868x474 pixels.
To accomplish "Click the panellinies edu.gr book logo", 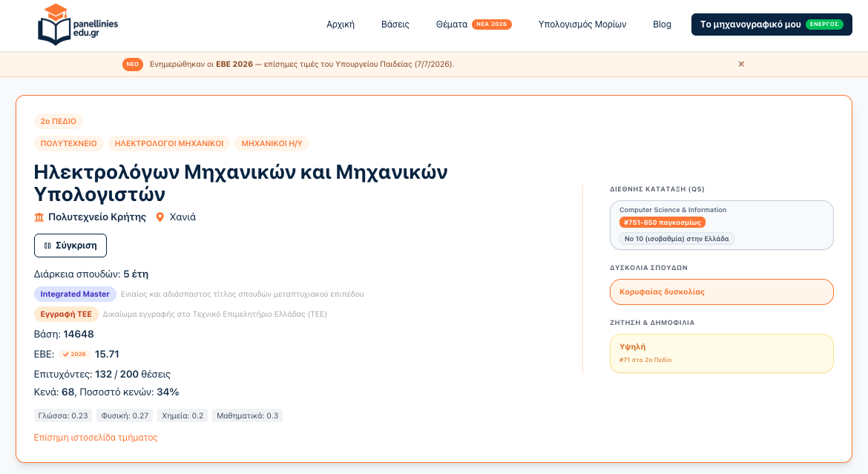I will click(x=77, y=25).
